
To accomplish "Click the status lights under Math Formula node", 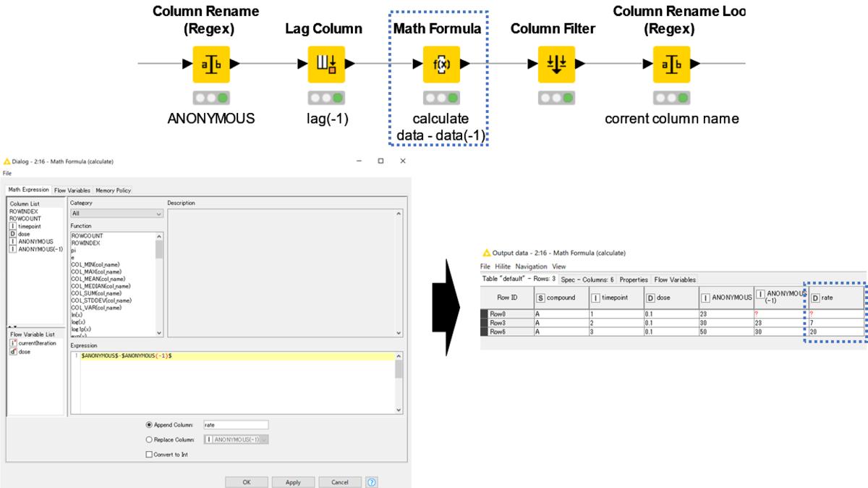I will tap(441, 98).
